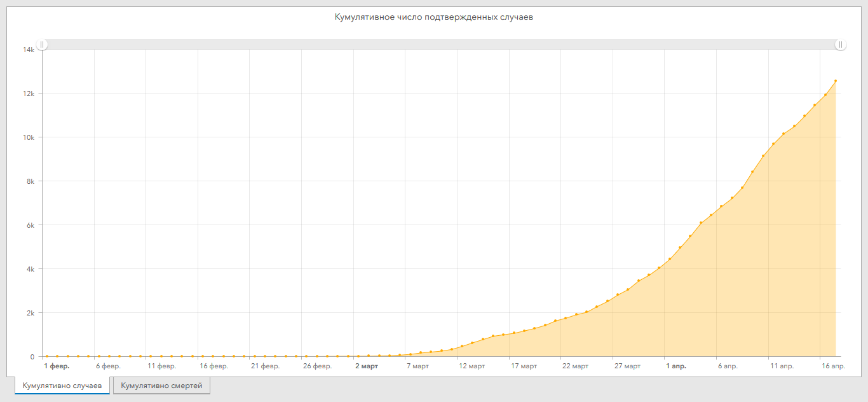Click the 10k y-axis label
Screen dimensions: 868x402
tap(28, 137)
